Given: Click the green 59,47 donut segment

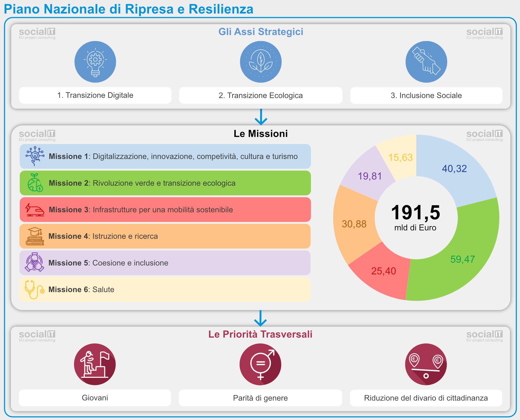Looking at the screenshot, I should tap(463, 259).
